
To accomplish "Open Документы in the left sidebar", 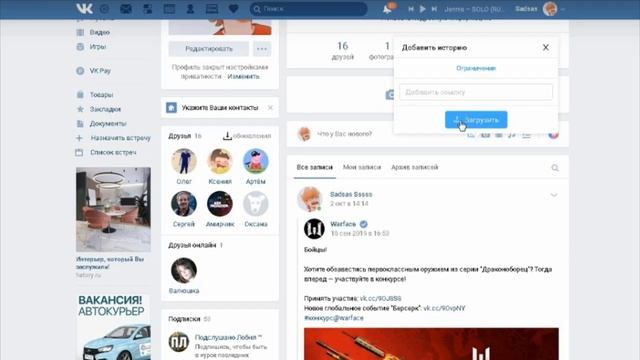I will (108, 123).
